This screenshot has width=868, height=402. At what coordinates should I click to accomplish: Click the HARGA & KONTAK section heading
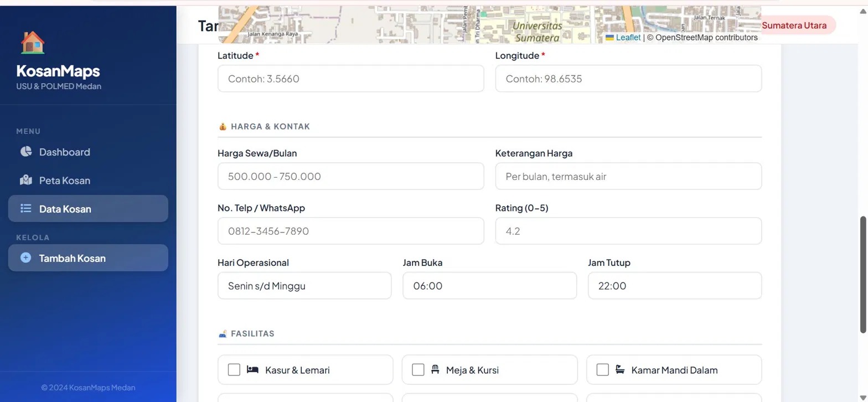click(x=270, y=126)
